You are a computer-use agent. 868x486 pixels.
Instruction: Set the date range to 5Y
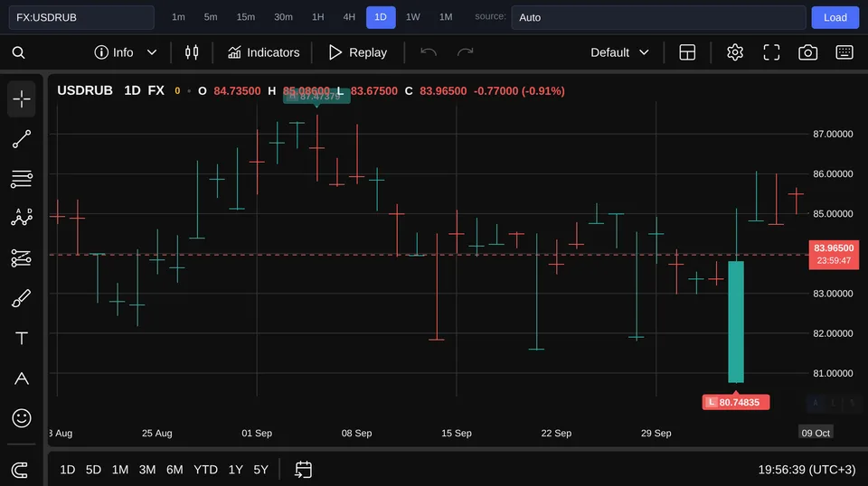pyautogui.click(x=260, y=470)
